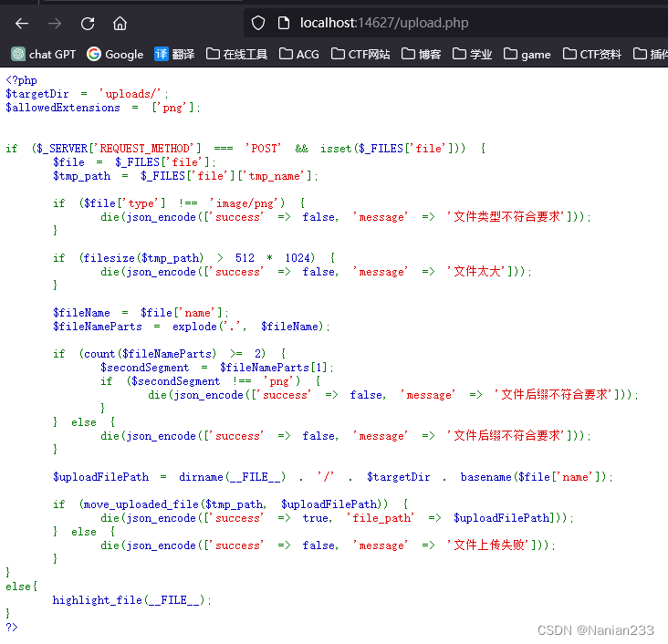The image size is (668, 644).
Task: Expand the 博客 bookmark folder
Action: [x=421, y=54]
